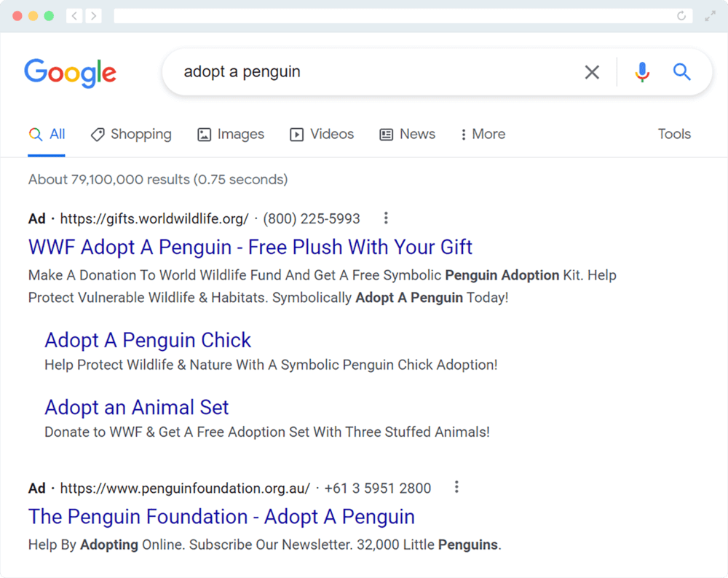Screen dimensions: 728x578
Task: Expand the More search categories menu
Action: pyautogui.click(x=483, y=134)
